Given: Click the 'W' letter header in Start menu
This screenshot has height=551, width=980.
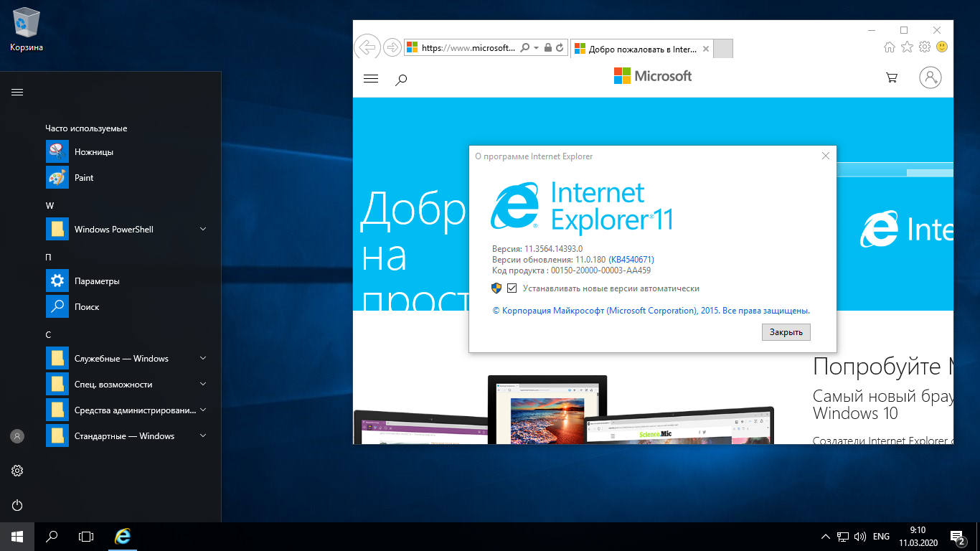Looking at the screenshot, I should pos(50,206).
